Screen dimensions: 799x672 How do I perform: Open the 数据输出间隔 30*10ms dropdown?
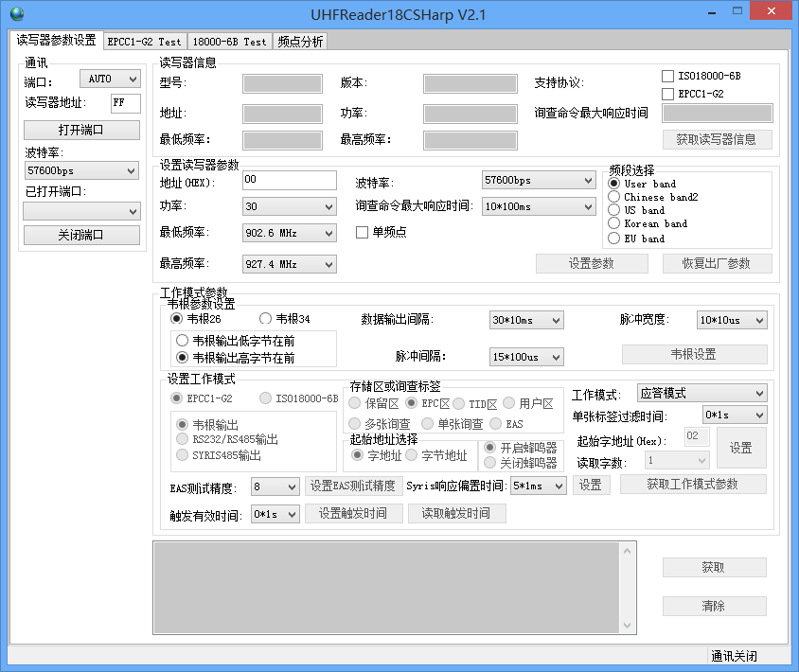point(526,320)
